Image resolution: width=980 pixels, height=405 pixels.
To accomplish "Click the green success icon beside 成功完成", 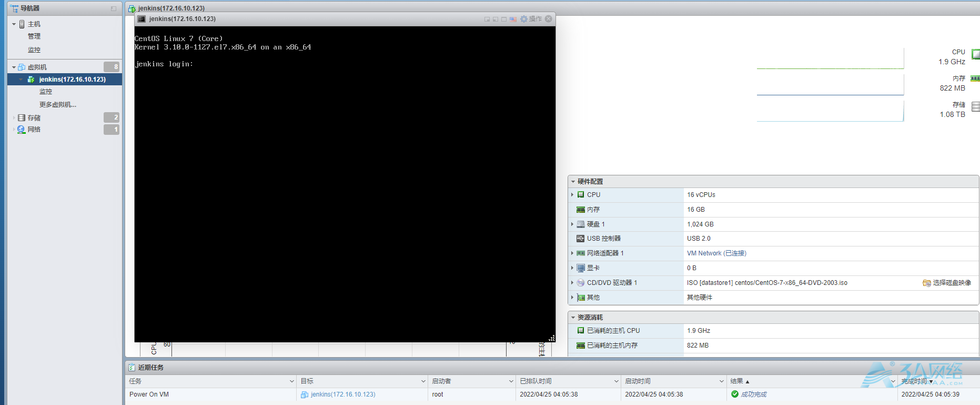I will (735, 394).
